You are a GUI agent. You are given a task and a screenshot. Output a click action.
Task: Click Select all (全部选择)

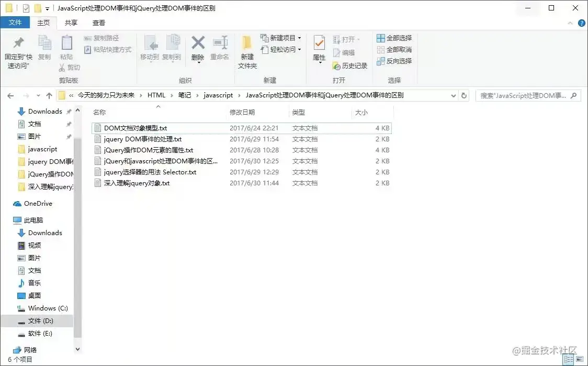coord(394,38)
